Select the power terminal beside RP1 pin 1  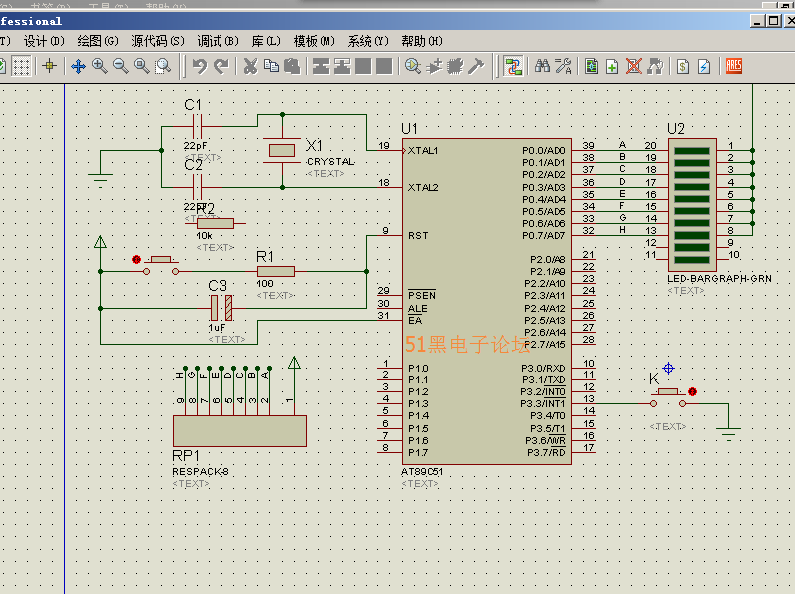tap(294, 363)
